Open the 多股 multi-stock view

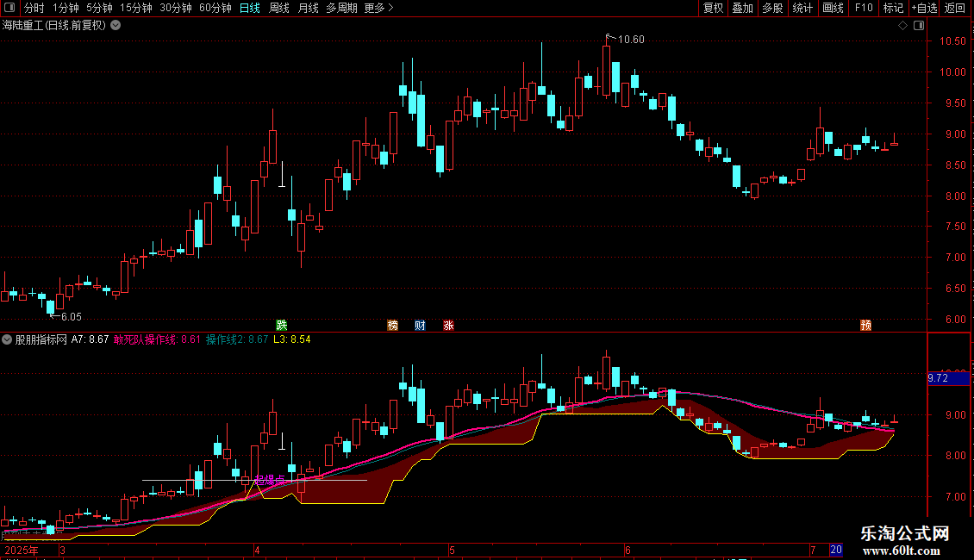772,8
